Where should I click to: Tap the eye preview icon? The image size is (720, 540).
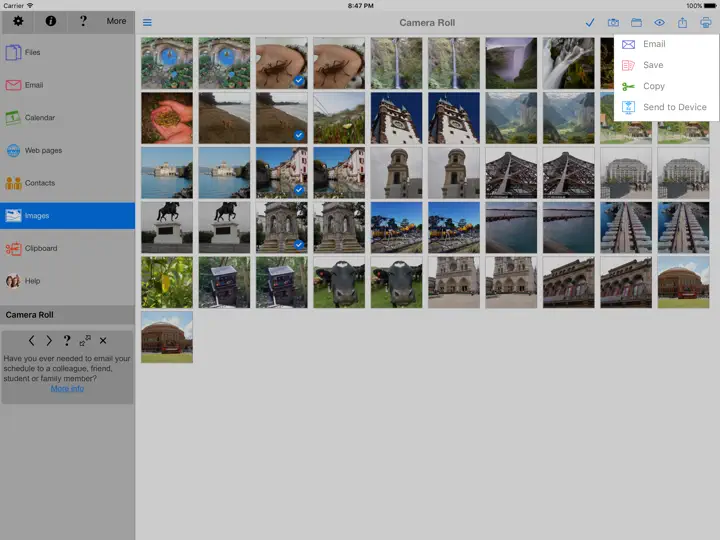(x=659, y=22)
